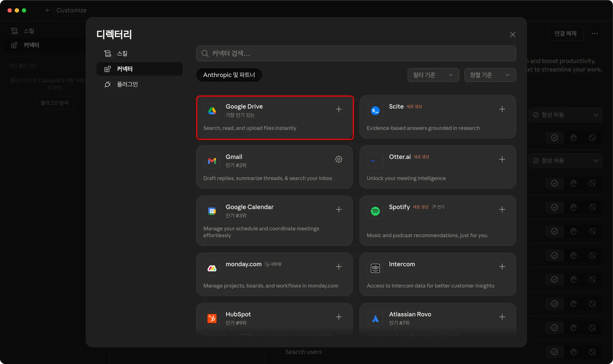Toggle the Anthropic 및 파트너 filter chip
This screenshot has height=364, width=613.
(x=229, y=75)
